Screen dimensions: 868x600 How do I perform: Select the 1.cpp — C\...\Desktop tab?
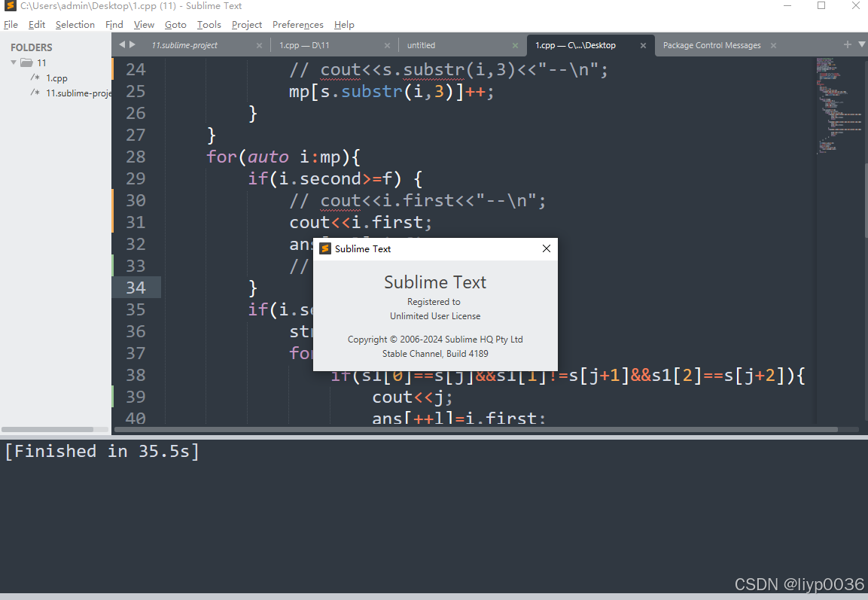[x=575, y=45]
